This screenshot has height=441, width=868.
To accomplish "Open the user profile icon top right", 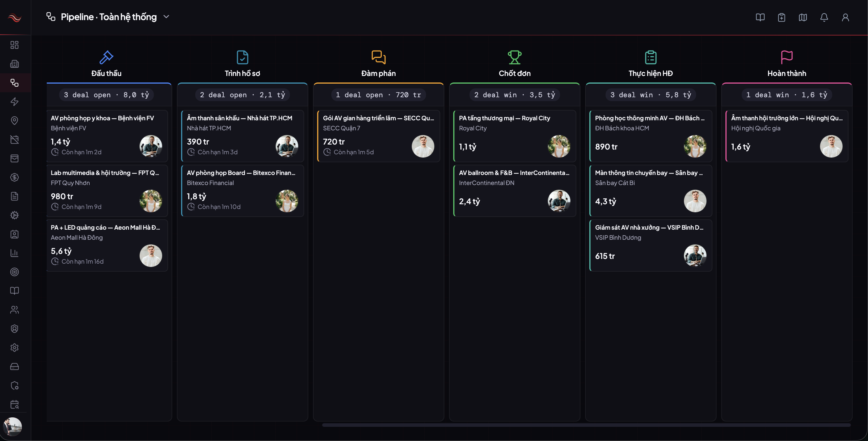I will click(x=845, y=17).
